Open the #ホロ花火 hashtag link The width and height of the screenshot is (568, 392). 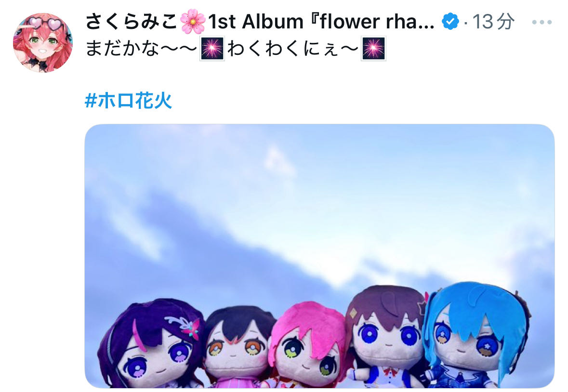[128, 101]
